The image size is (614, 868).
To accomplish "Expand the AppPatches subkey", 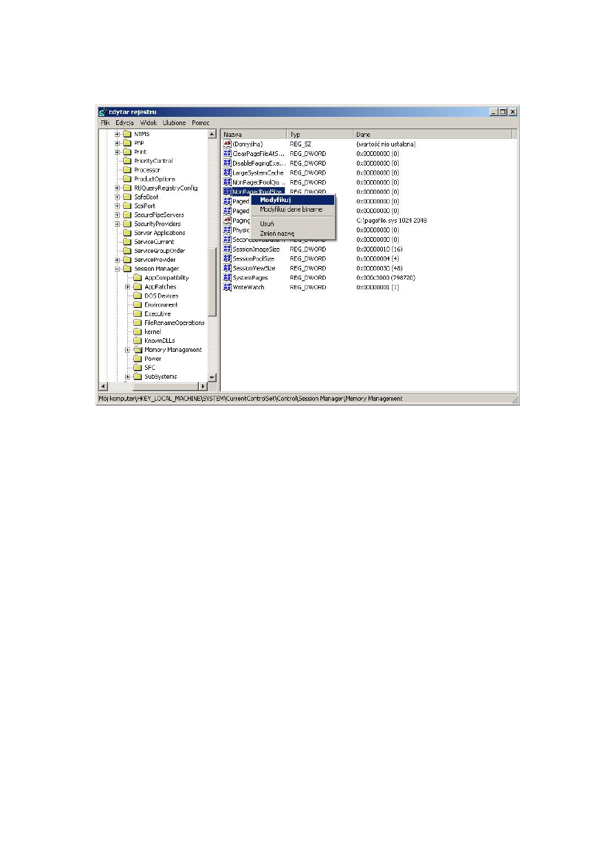I will tap(128, 287).
